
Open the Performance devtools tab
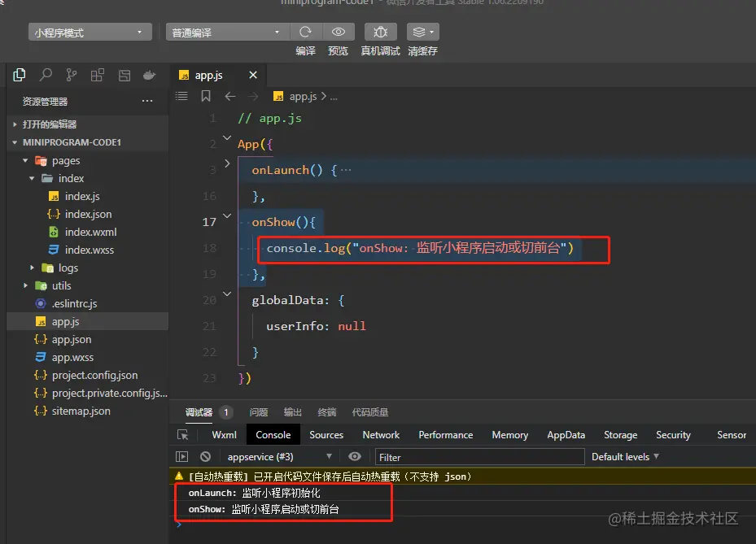click(445, 434)
